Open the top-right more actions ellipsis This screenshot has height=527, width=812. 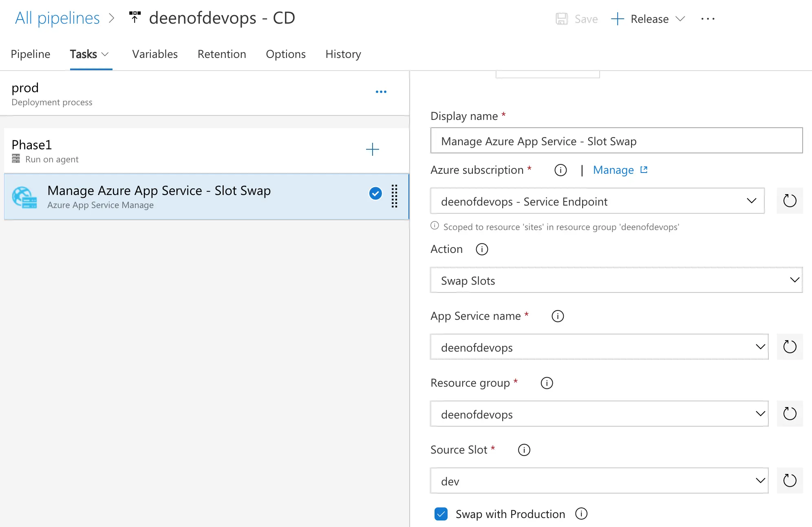[x=708, y=19]
